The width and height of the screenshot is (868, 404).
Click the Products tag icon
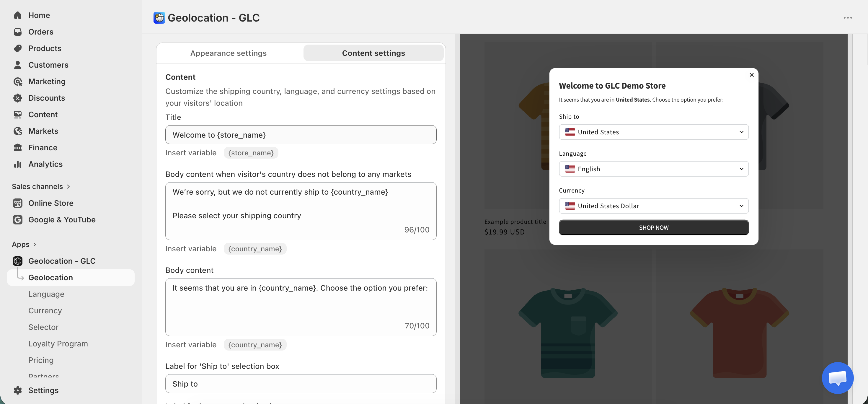tap(18, 48)
